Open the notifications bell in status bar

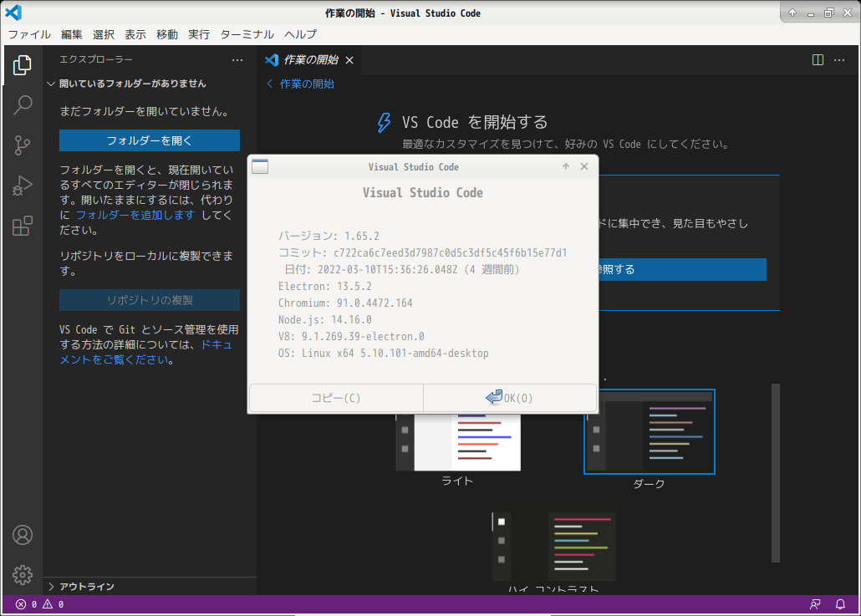point(840,604)
